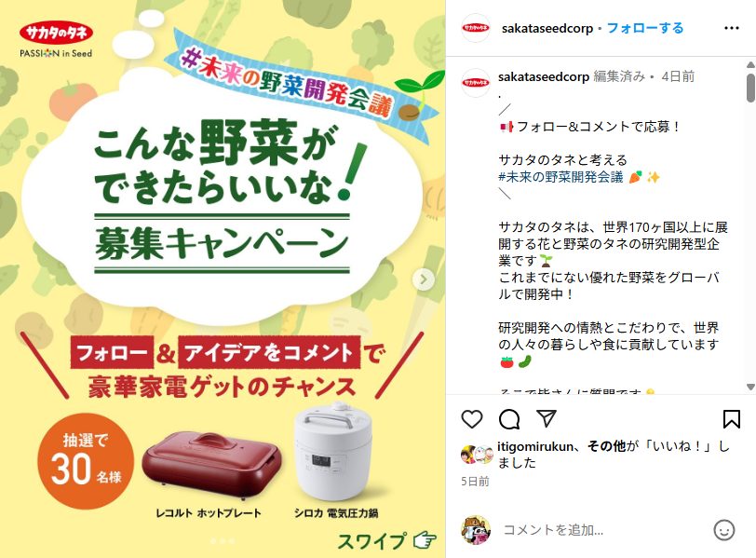Open the three-dot more options menu
This screenshot has height=558, width=756.
click(x=732, y=29)
